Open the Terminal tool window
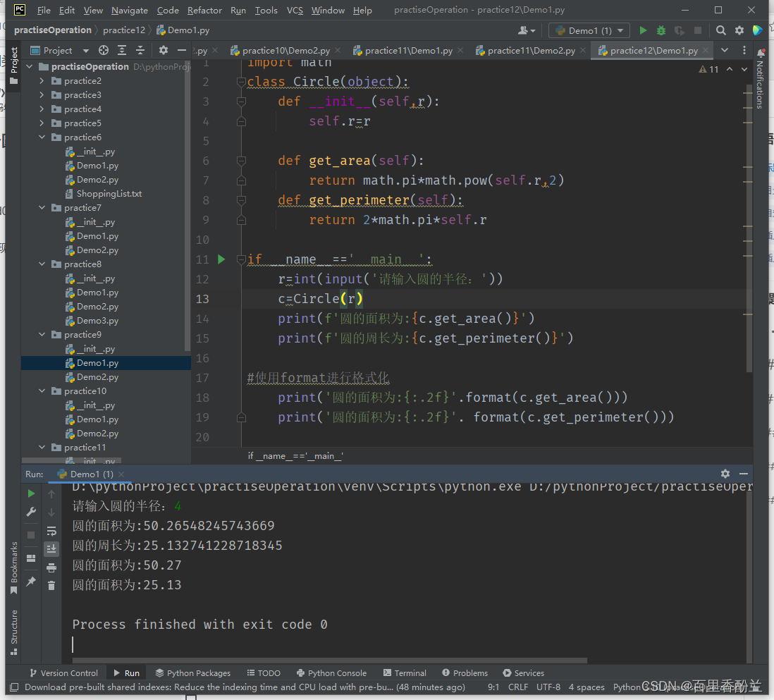 405,673
